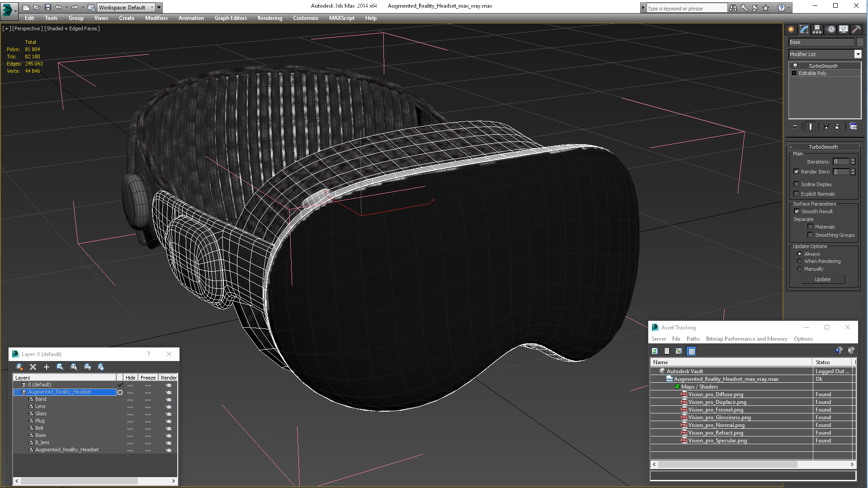Refresh the Asset Tracking list
Image resolution: width=868 pixels, height=488 pixels.
point(655,351)
